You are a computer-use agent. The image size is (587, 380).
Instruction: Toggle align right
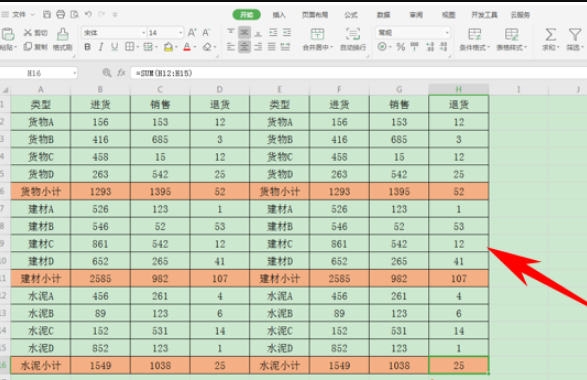(258, 47)
